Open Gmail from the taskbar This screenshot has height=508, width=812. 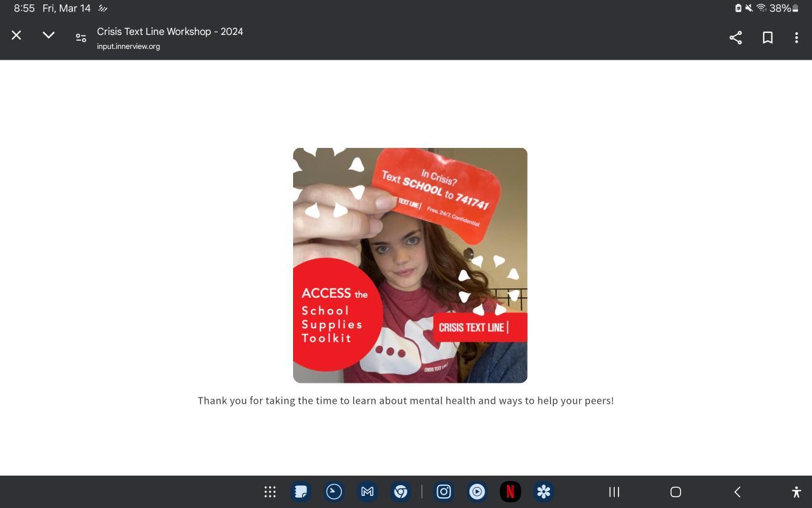pos(367,491)
